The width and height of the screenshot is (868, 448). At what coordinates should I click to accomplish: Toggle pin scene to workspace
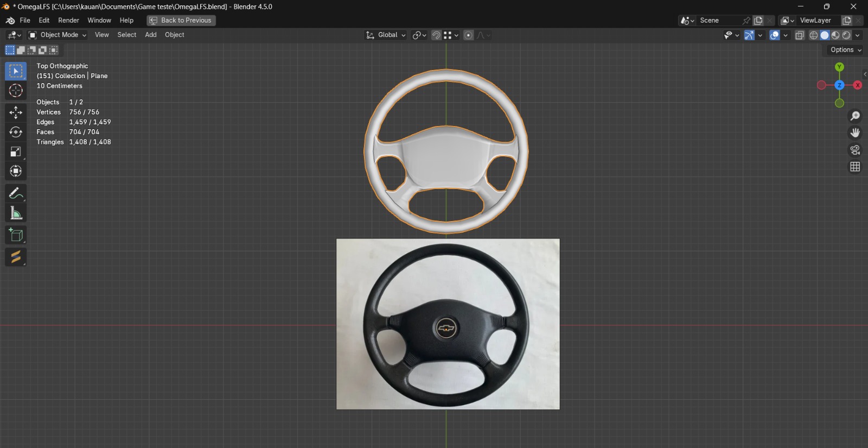746,21
